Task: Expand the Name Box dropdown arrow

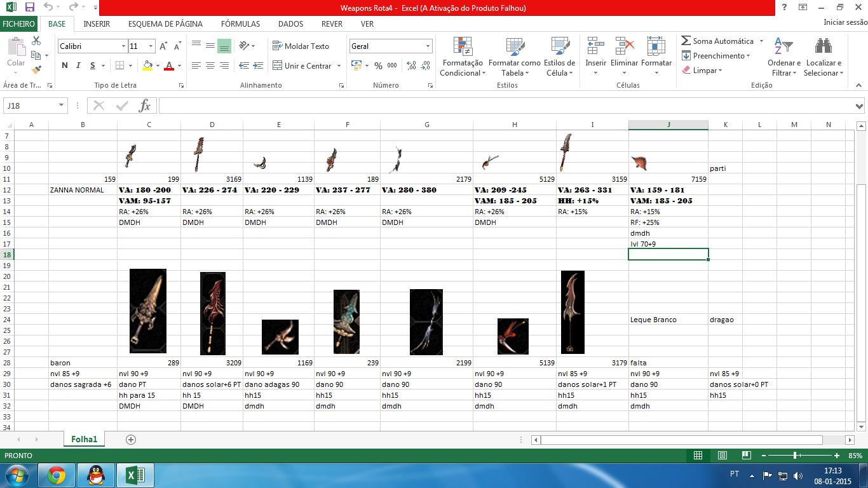Action: tap(62, 105)
